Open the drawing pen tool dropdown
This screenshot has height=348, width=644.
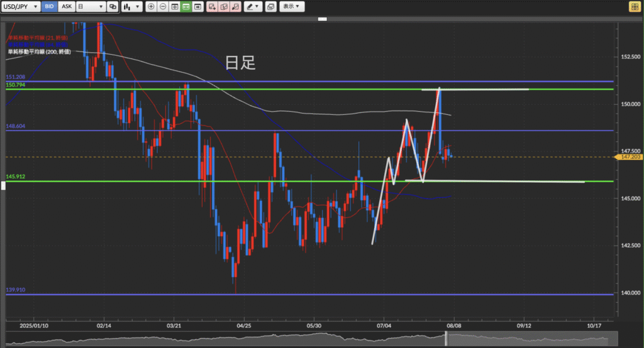pyautogui.click(x=253, y=6)
